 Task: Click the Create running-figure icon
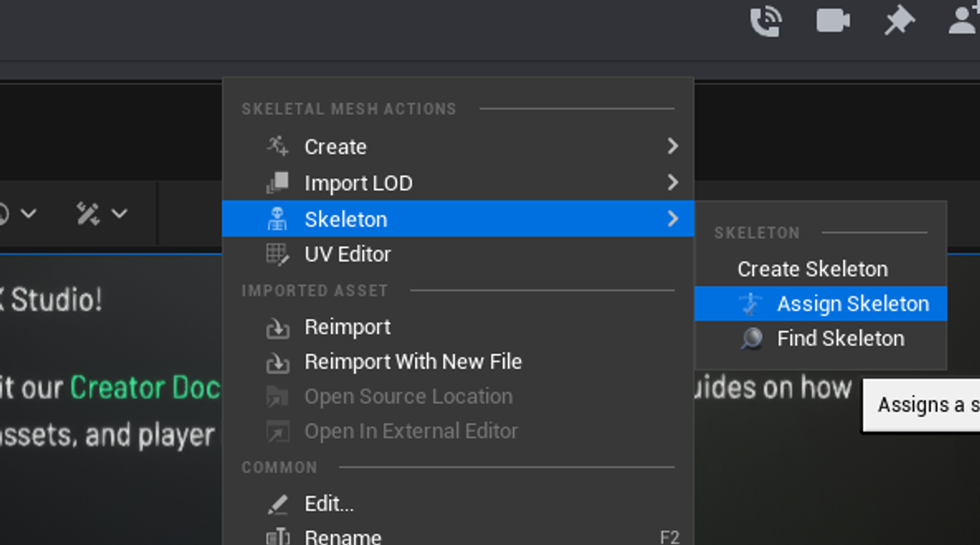pos(278,147)
